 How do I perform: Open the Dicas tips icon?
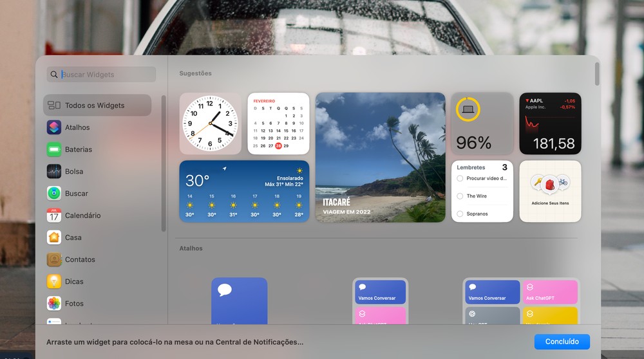tap(54, 281)
